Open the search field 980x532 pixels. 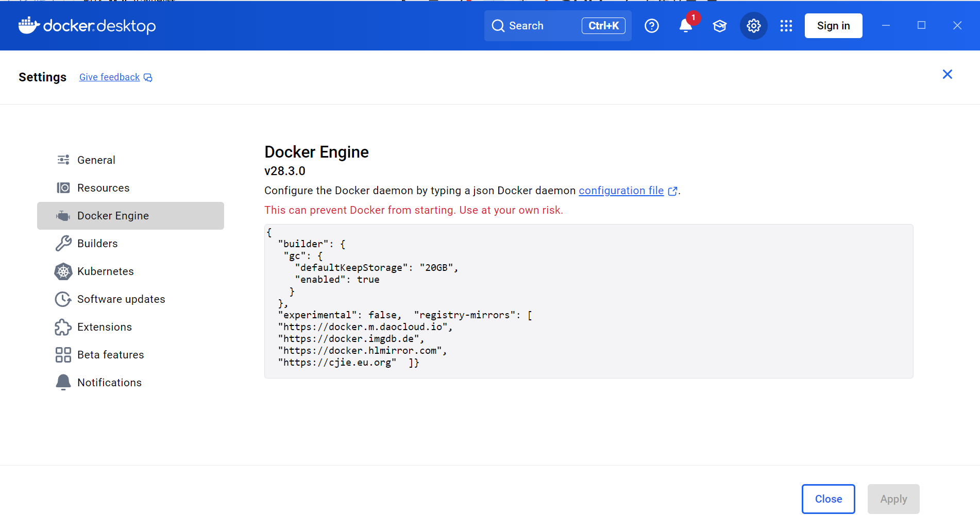coord(557,26)
